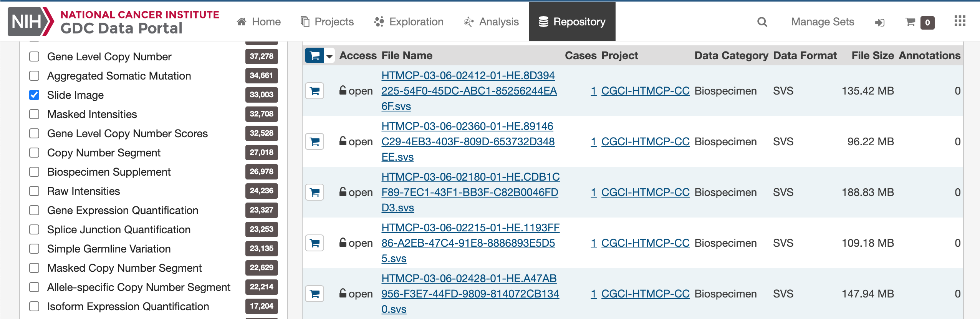
Task: Open the GDC apps grid icon
Action: tap(960, 21)
